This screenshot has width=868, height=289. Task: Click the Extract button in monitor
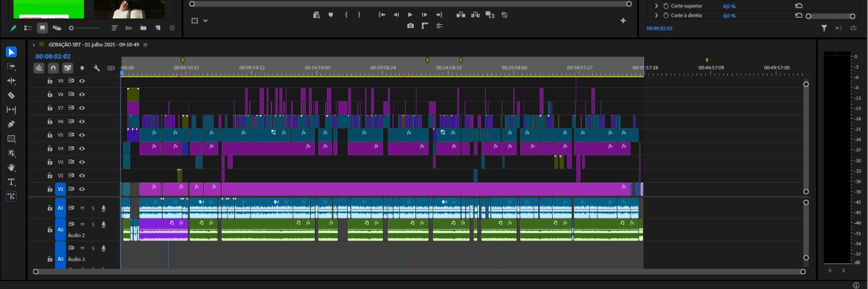tap(475, 14)
